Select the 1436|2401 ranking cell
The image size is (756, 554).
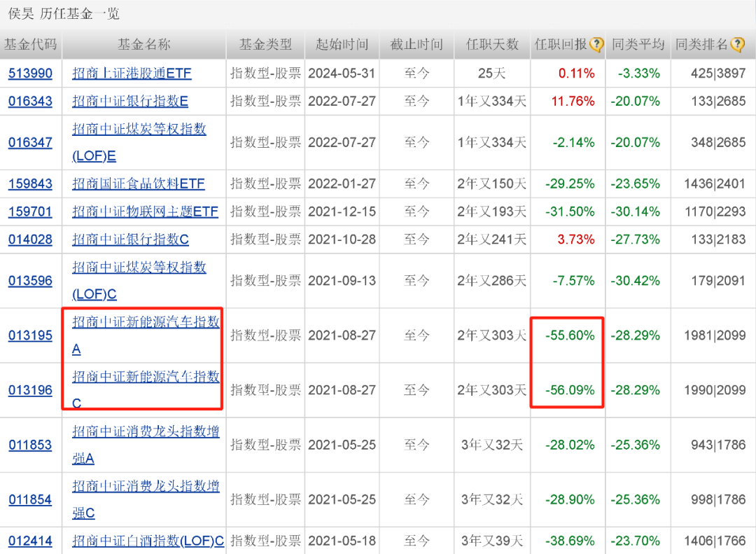[715, 184]
